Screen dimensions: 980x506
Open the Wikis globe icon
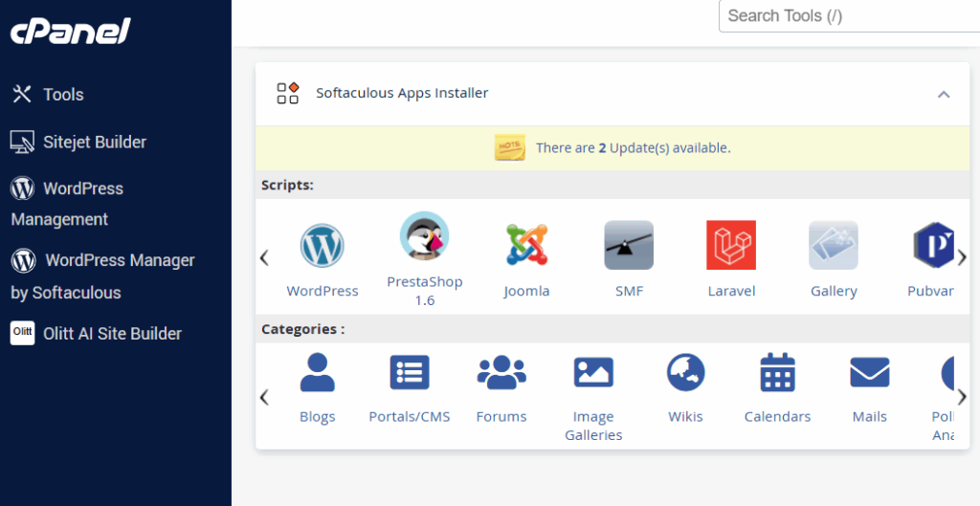point(685,372)
